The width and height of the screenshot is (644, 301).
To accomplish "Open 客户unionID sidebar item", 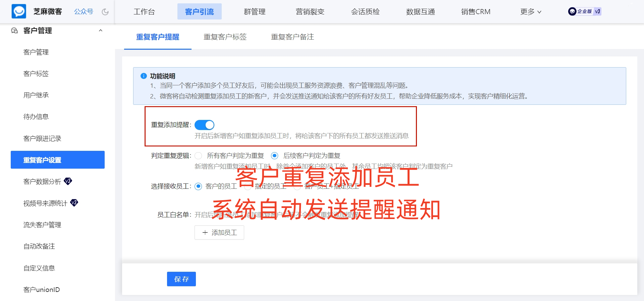I will (x=42, y=290).
